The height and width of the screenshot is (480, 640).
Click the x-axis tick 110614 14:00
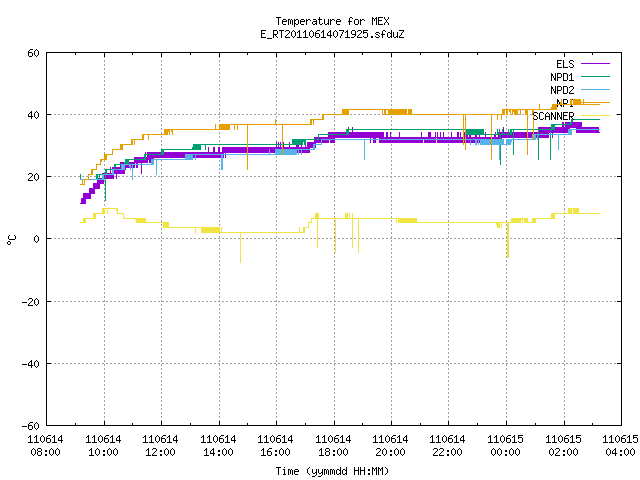tap(218, 446)
